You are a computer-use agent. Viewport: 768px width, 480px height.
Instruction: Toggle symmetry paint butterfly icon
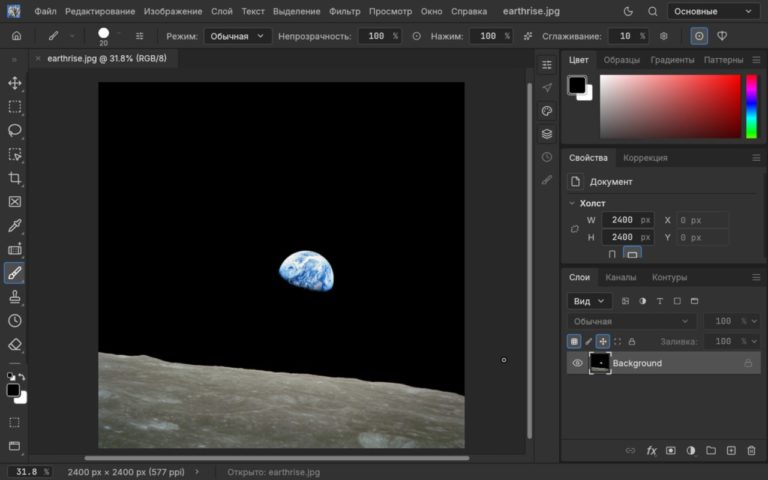point(722,36)
